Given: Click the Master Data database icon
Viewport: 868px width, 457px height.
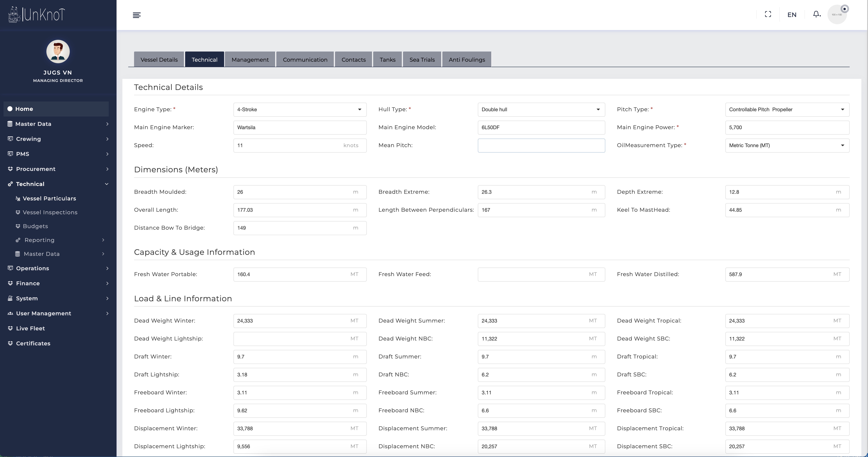Looking at the screenshot, I should tap(10, 124).
